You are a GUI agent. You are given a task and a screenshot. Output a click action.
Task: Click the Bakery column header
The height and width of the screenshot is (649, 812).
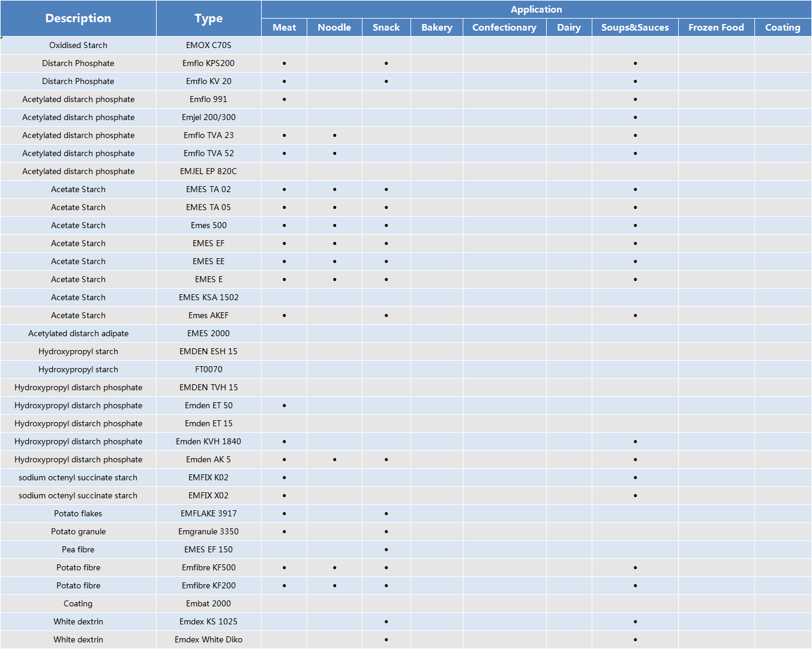[436, 27]
